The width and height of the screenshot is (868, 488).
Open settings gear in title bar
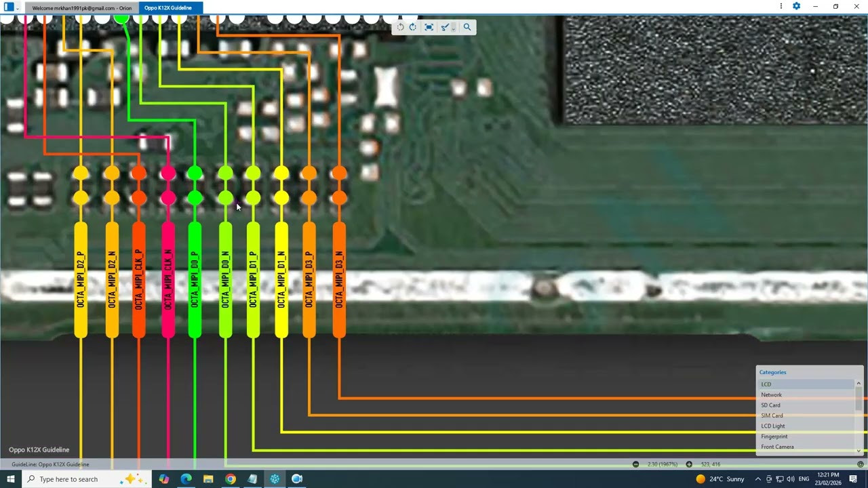797,6
